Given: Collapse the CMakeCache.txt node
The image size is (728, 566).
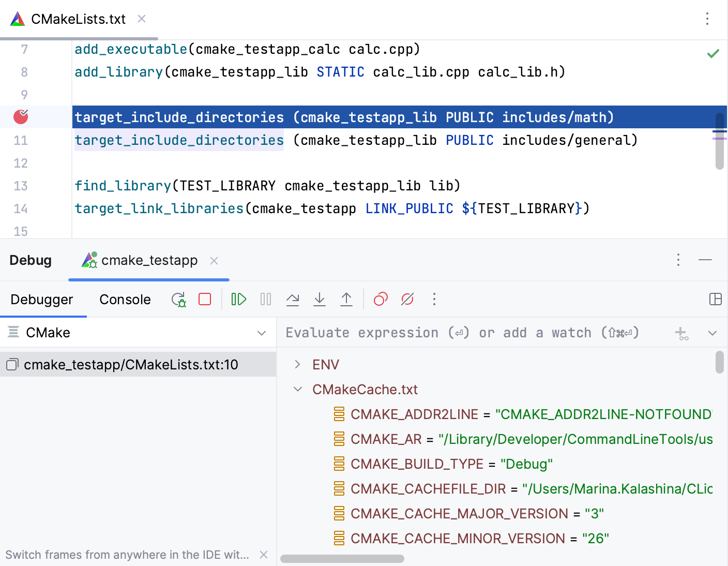Looking at the screenshot, I should point(298,389).
